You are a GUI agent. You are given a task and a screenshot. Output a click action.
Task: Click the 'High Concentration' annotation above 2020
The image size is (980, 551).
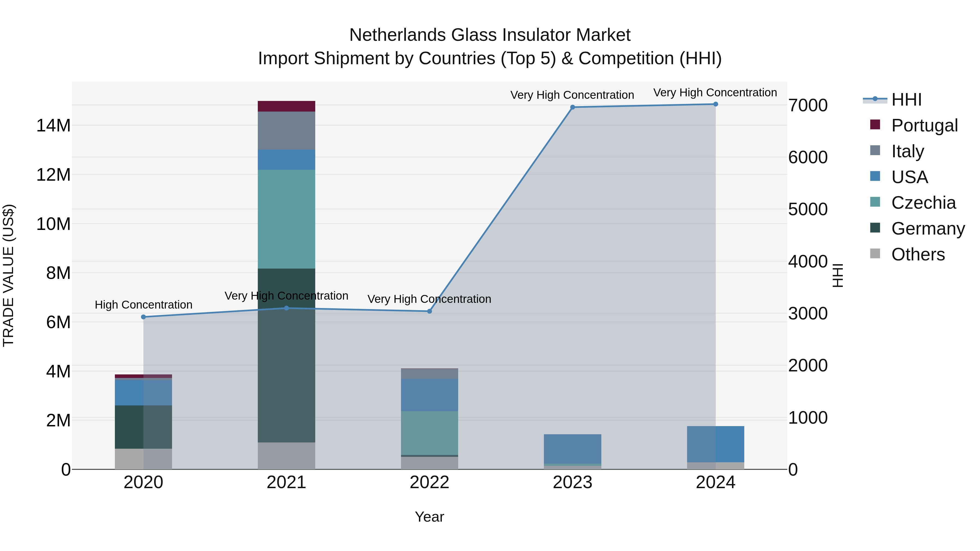[x=143, y=305]
